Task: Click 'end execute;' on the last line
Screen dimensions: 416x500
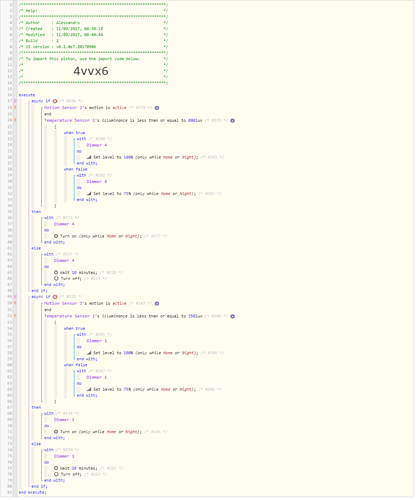Action: point(33,492)
